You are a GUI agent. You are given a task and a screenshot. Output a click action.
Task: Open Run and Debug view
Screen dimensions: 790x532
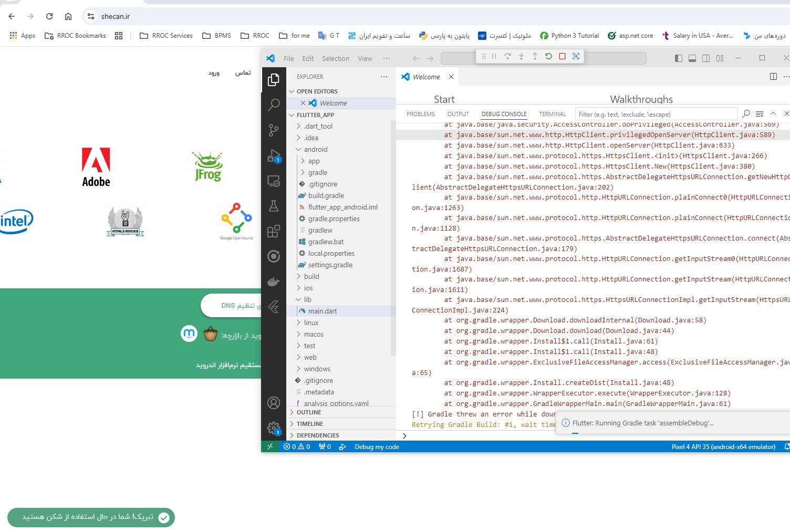[274, 155]
